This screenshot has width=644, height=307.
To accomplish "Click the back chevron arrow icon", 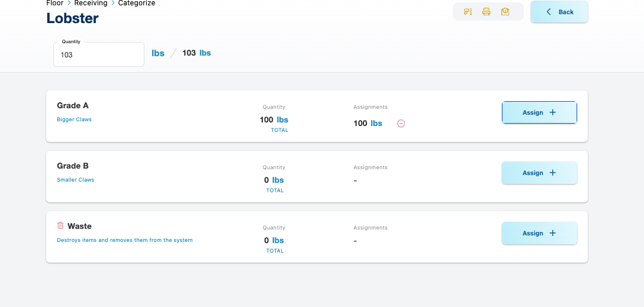I will pos(549,12).
